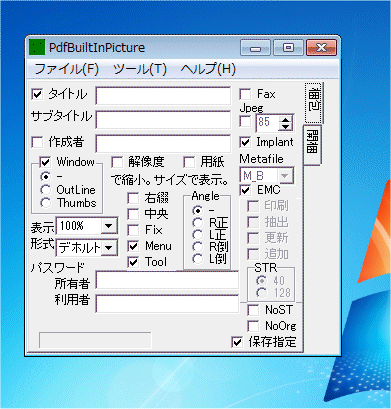This screenshot has width=391, height=409.
Task: Enable the 解像度 checkbox
Action: pyautogui.click(x=117, y=162)
